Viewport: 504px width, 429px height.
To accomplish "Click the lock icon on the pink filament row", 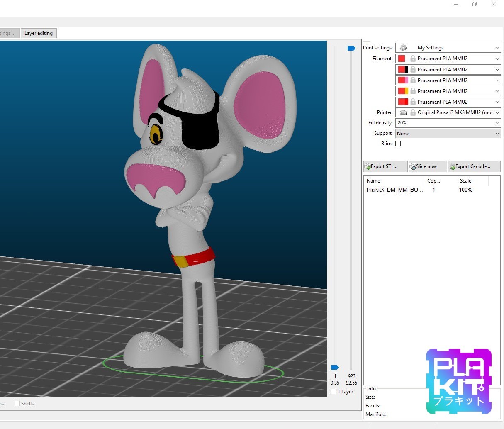I will pos(414,80).
